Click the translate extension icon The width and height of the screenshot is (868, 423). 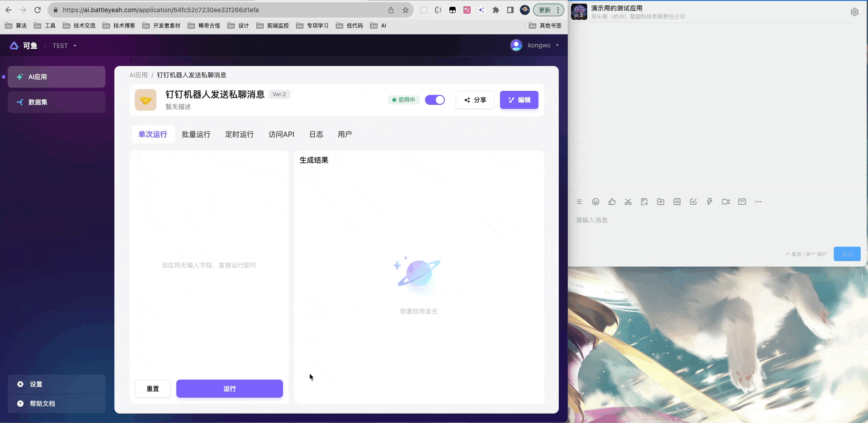467,10
